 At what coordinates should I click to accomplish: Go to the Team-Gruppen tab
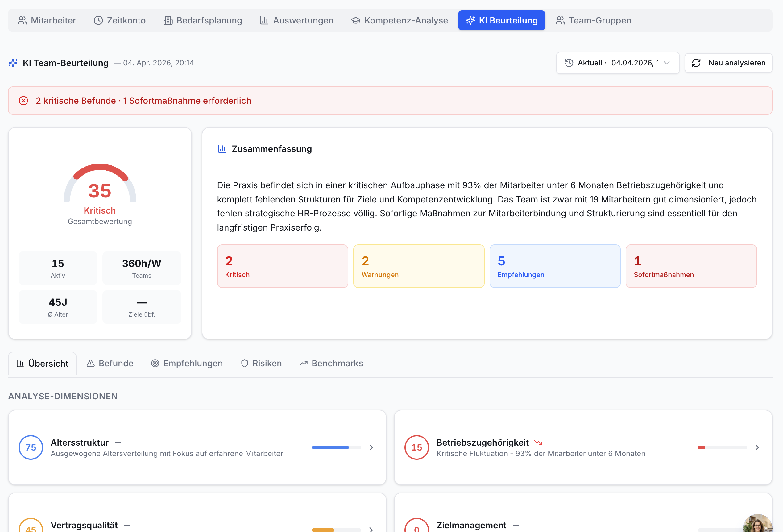pyautogui.click(x=593, y=21)
